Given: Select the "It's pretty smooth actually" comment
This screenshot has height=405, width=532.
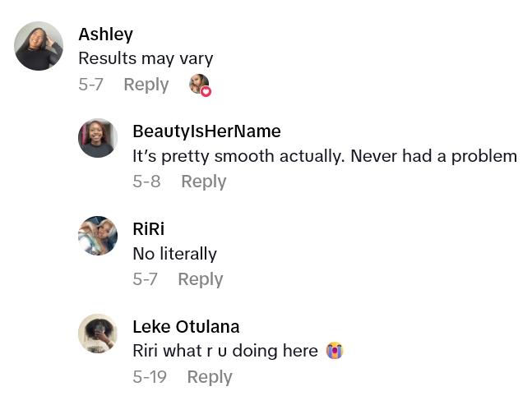Looking at the screenshot, I should click(x=324, y=156).
